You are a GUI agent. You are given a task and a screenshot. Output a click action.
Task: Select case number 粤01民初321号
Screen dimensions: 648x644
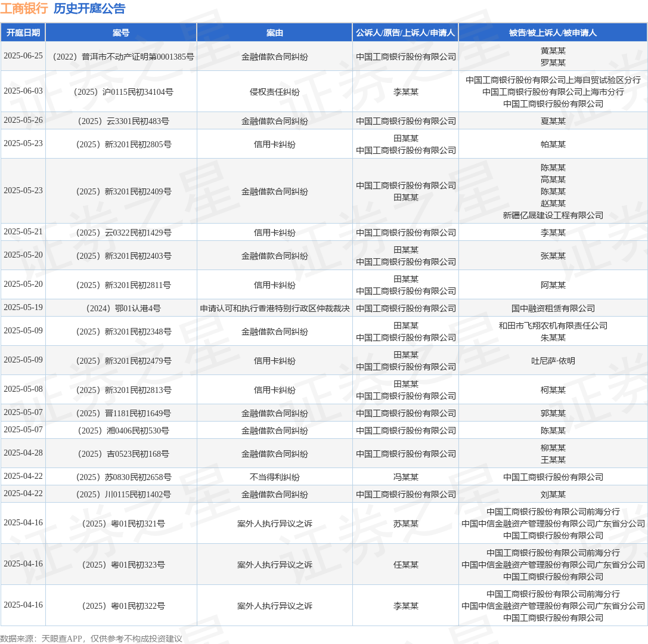tap(123, 524)
